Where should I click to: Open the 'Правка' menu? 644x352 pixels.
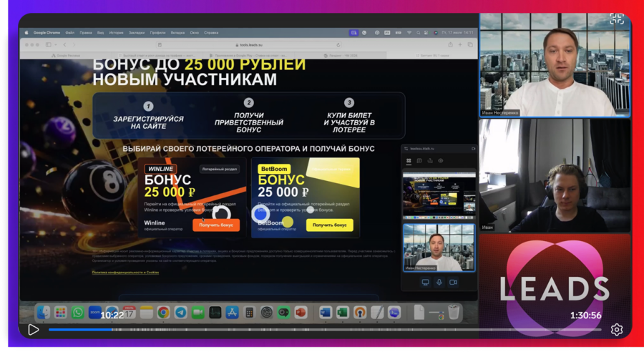[x=86, y=33]
